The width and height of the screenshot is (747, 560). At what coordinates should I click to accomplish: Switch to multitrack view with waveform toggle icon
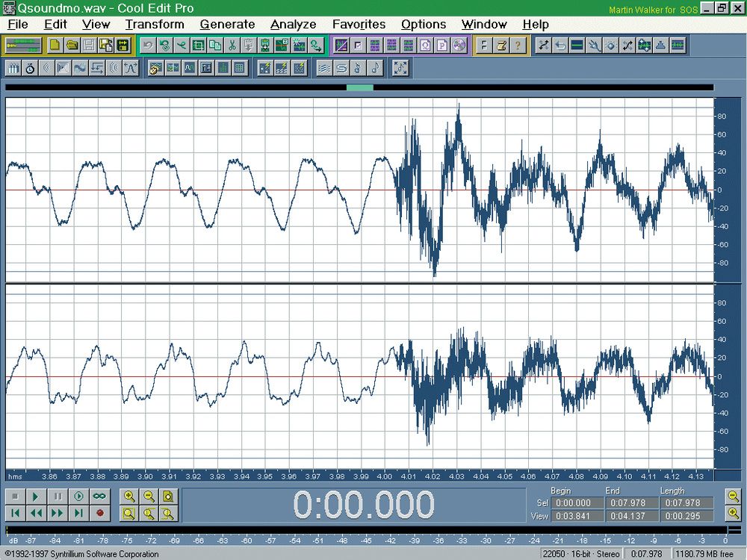coord(22,46)
